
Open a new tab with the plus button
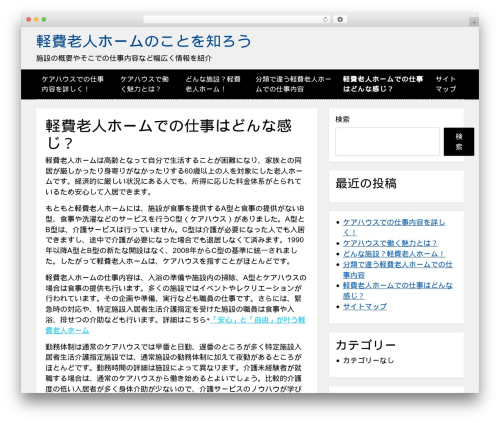coord(474,22)
